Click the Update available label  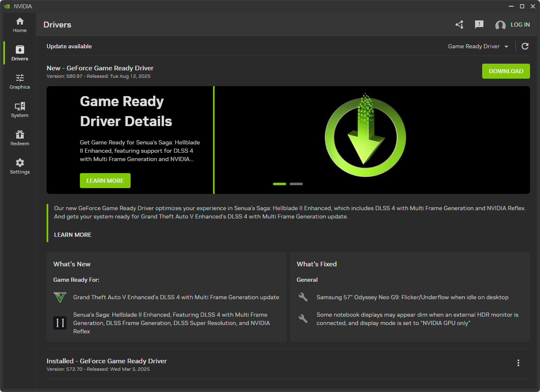pos(69,46)
